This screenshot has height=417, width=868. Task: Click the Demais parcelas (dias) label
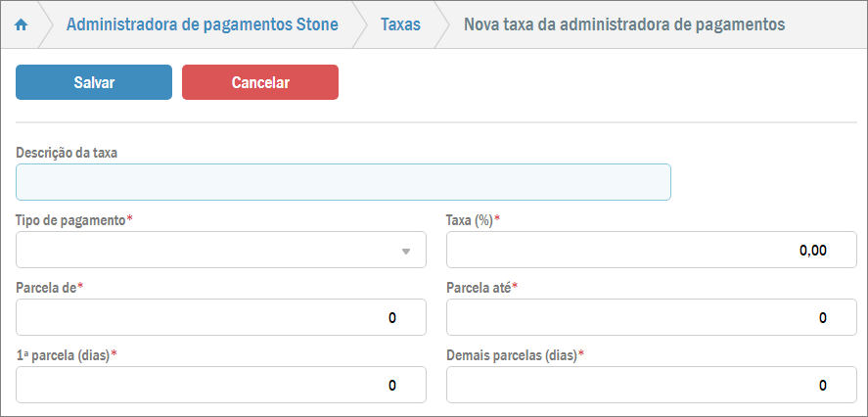(512, 354)
